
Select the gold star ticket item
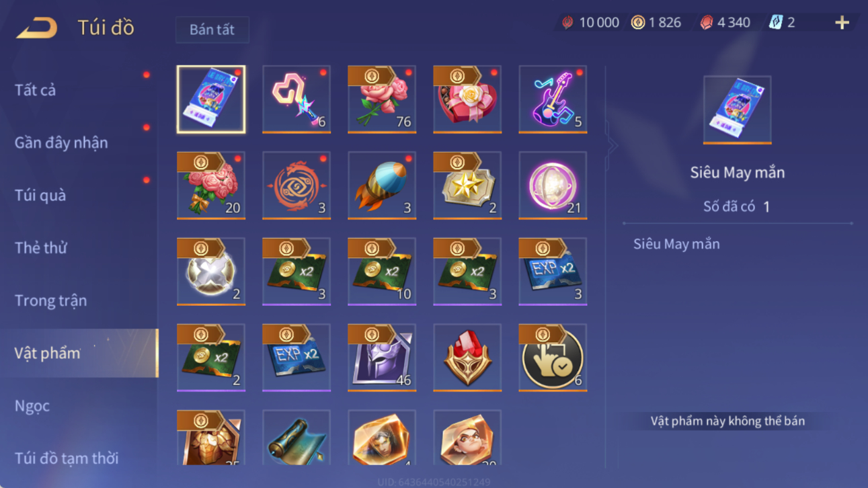(467, 186)
